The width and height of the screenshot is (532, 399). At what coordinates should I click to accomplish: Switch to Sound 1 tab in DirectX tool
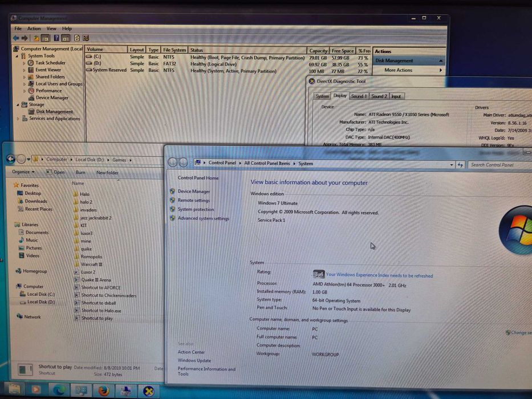pyautogui.click(x=359, y=96)
